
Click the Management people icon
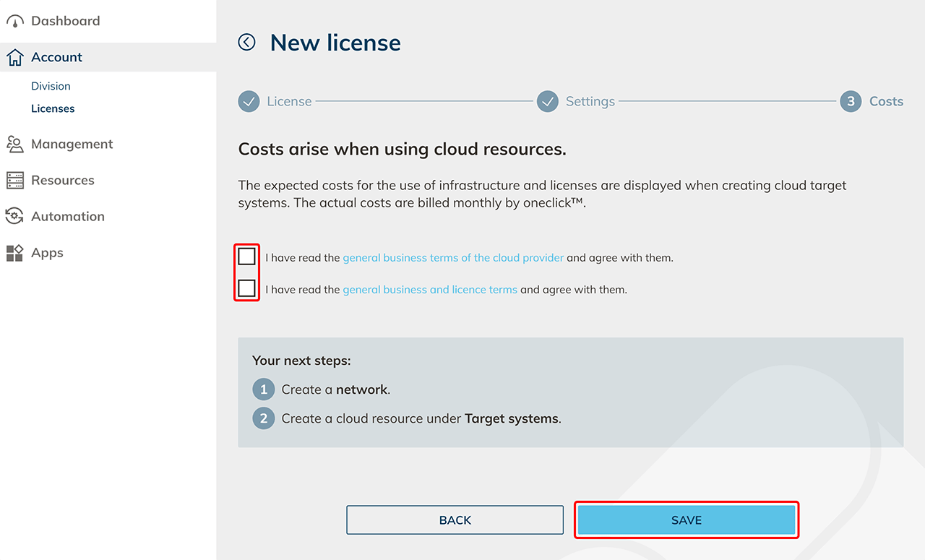pyautogui.click(x=14, y=145)
